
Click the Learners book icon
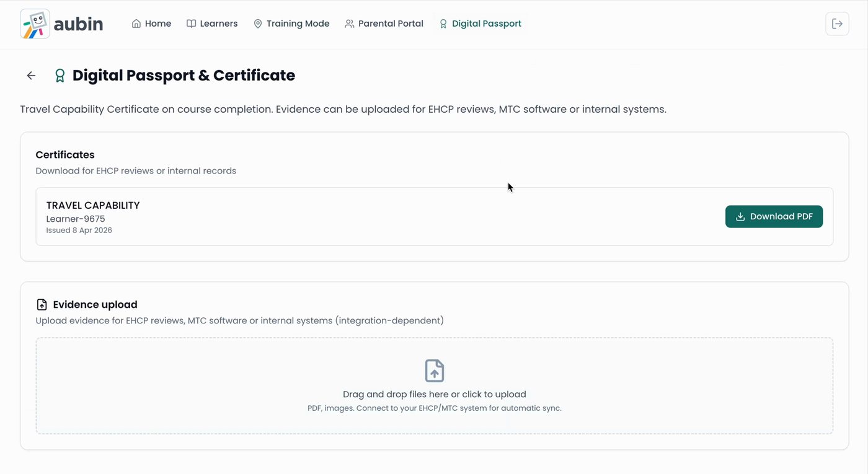click(x=192, y=24)
